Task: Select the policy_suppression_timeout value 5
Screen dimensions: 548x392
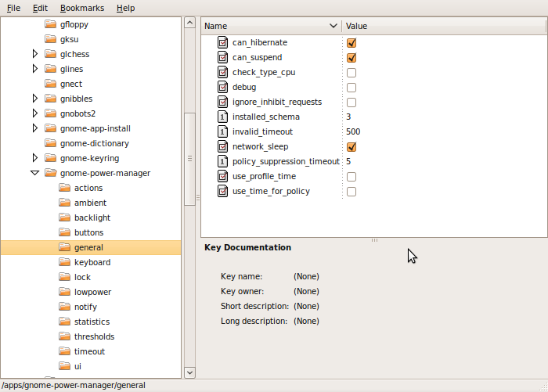Action: pyautogui.click(x=348, y=161)
